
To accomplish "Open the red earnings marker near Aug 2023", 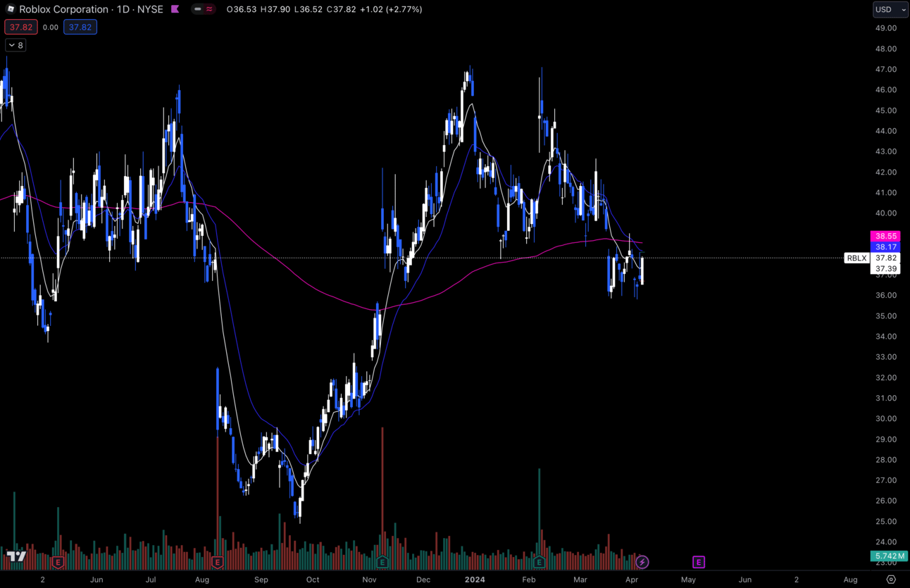I will point(217,562).
